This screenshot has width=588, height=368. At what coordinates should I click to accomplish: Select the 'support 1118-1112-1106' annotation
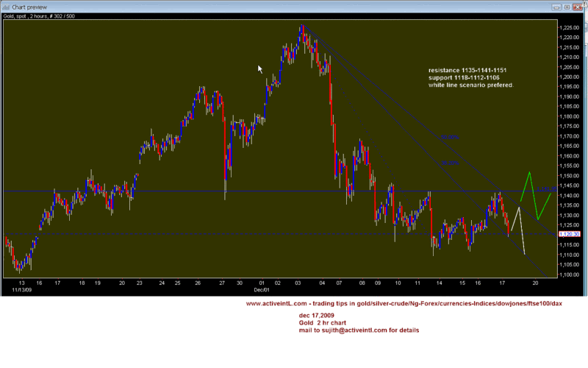(x=464, y=78)
